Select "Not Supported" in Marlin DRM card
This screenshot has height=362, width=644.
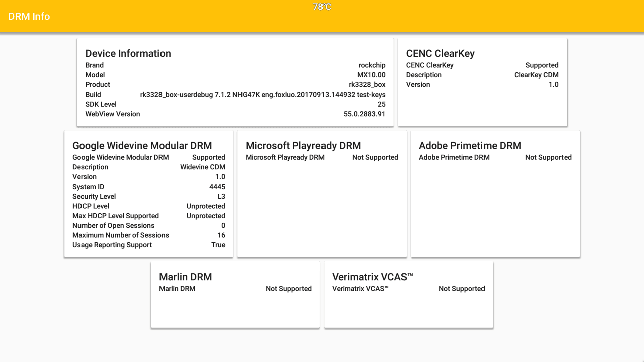[x=289, y=289]
